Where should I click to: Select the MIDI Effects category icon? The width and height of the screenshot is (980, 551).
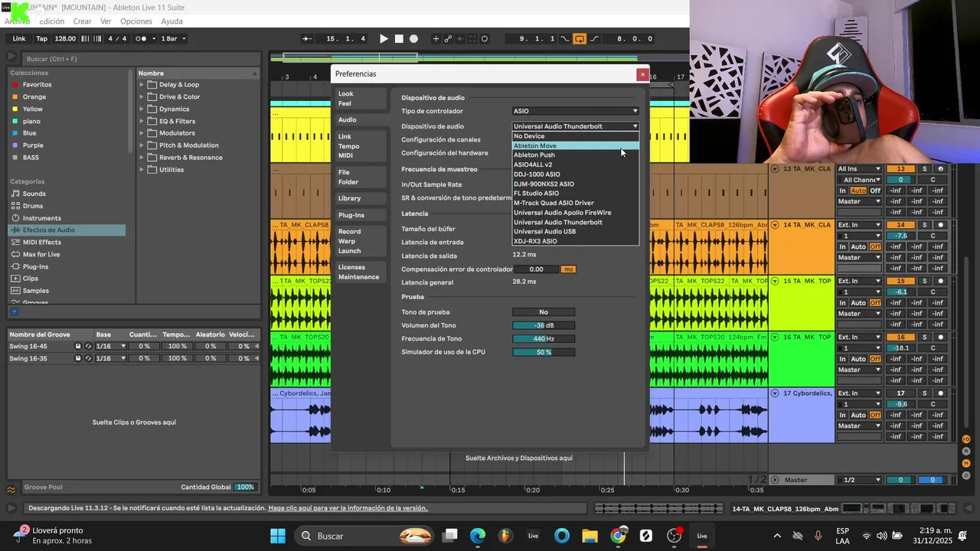(15, 242)
